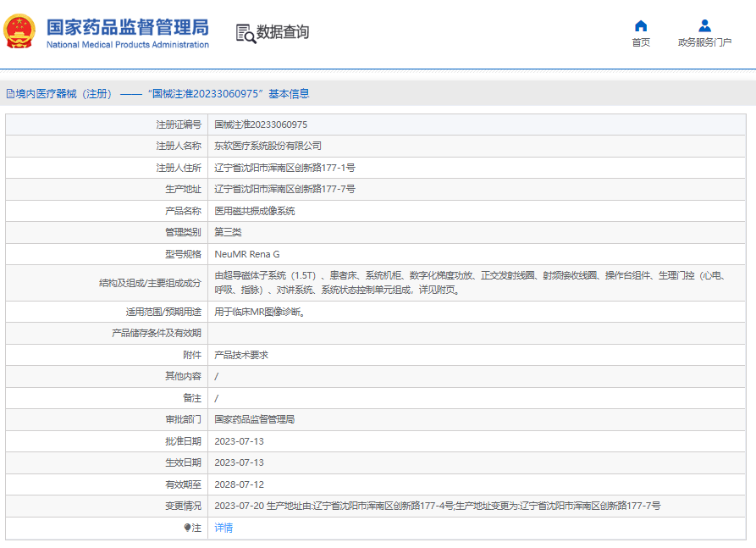Select registration number 国械注准20233060975 cell
This screenshot has width=756, height=548.
261,125
